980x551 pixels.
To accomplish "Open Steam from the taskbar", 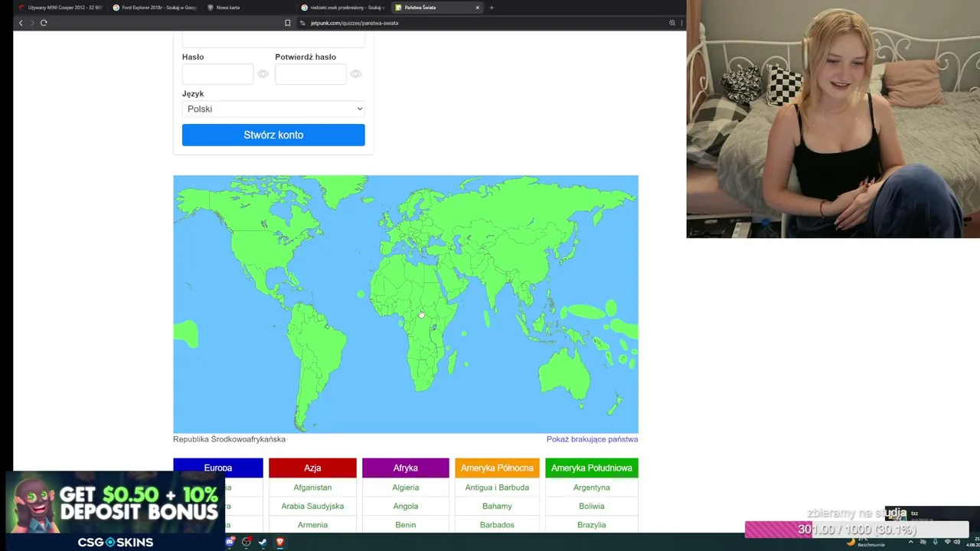I will click(263, 542).
